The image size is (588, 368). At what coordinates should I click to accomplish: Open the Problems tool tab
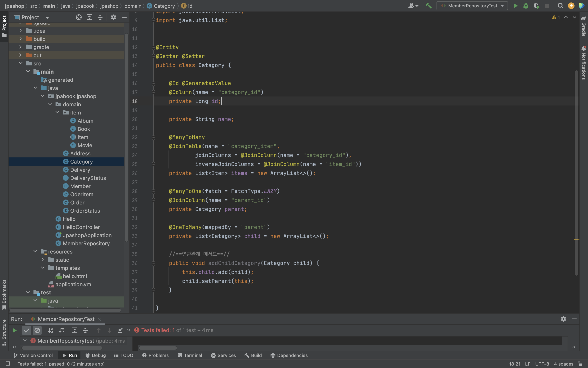coord(156,355)
